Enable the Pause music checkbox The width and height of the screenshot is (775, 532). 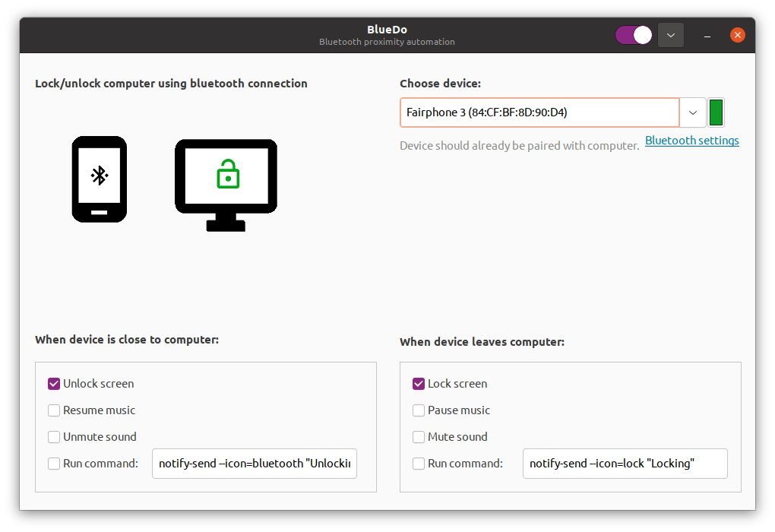tap(419, 410)
